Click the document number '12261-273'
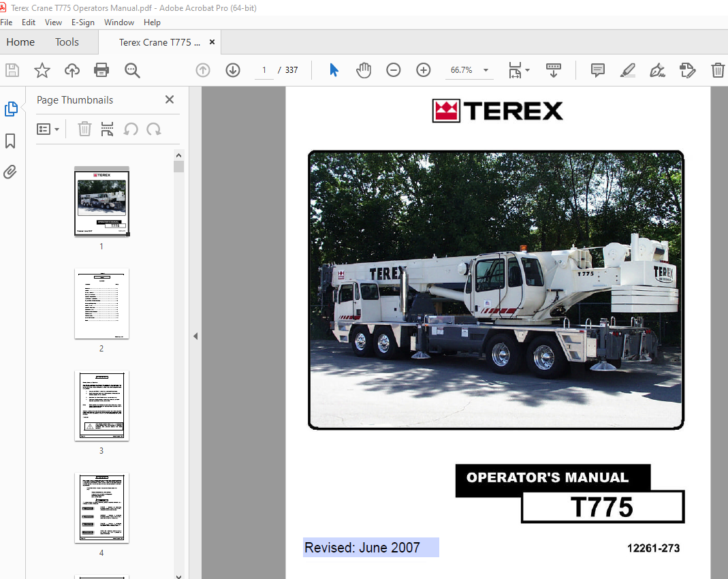This screenshot has height=579, width=728. (x=653, y=548)
